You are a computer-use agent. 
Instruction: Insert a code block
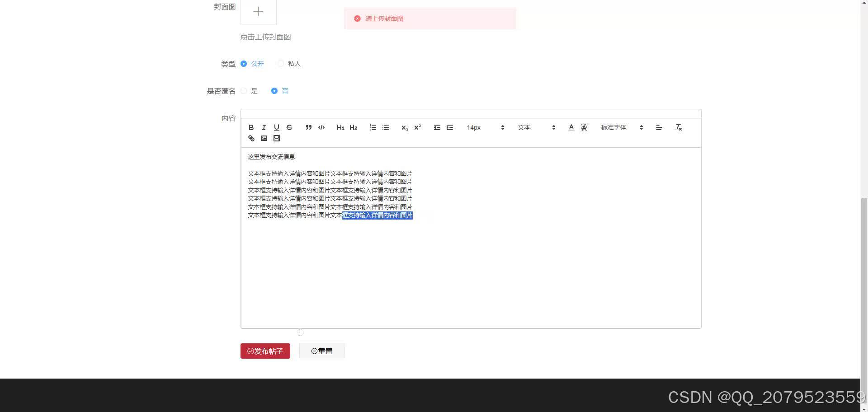coord(321,127)
